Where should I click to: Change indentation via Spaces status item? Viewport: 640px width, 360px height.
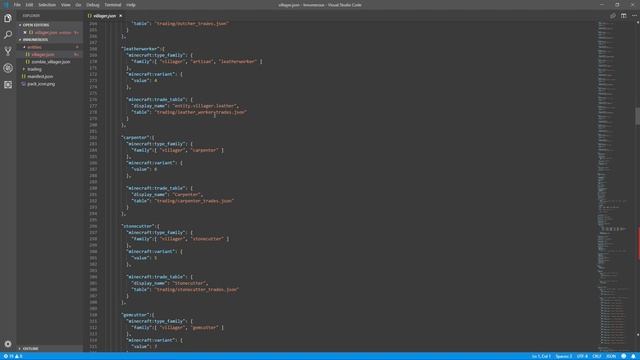[564, 356]
